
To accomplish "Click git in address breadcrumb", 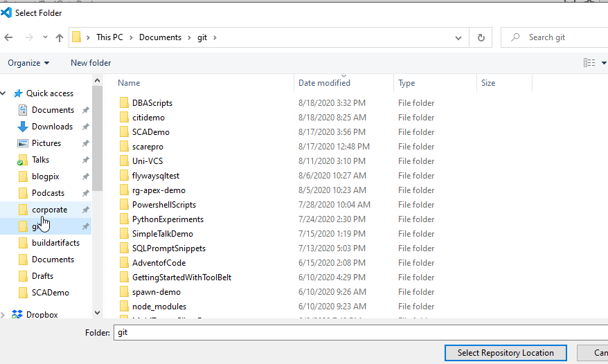I will [202, 37].
